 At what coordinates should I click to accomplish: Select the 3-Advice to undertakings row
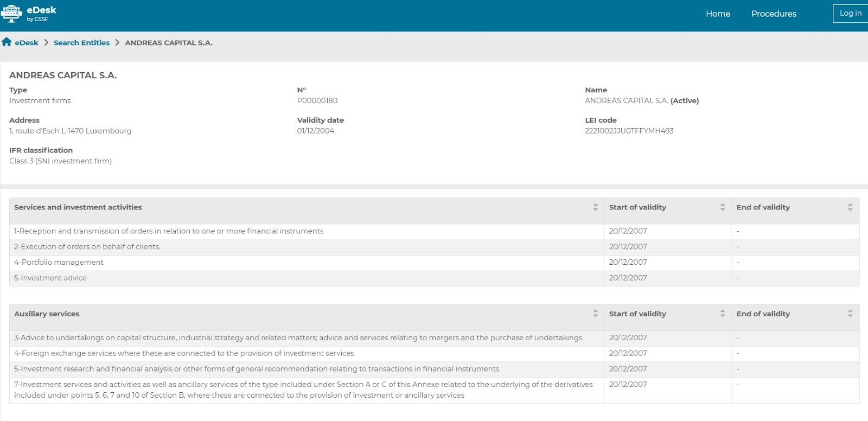point(434,338)
